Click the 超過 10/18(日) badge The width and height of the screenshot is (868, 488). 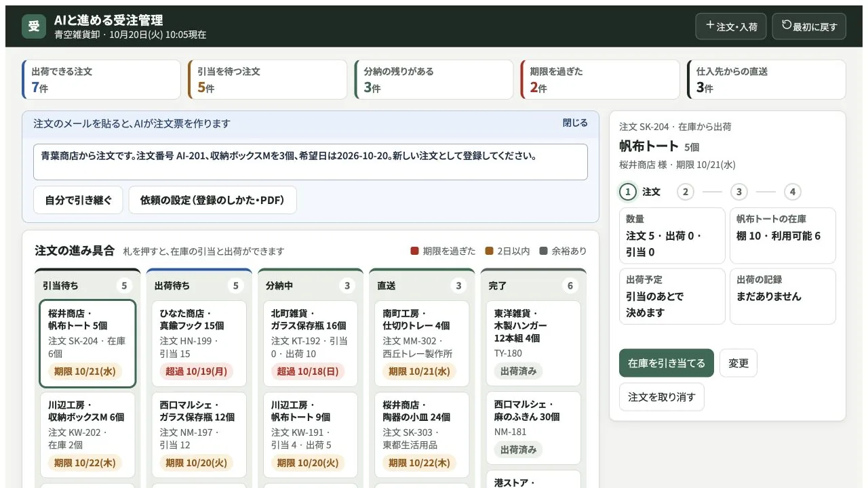pos(308,371)
